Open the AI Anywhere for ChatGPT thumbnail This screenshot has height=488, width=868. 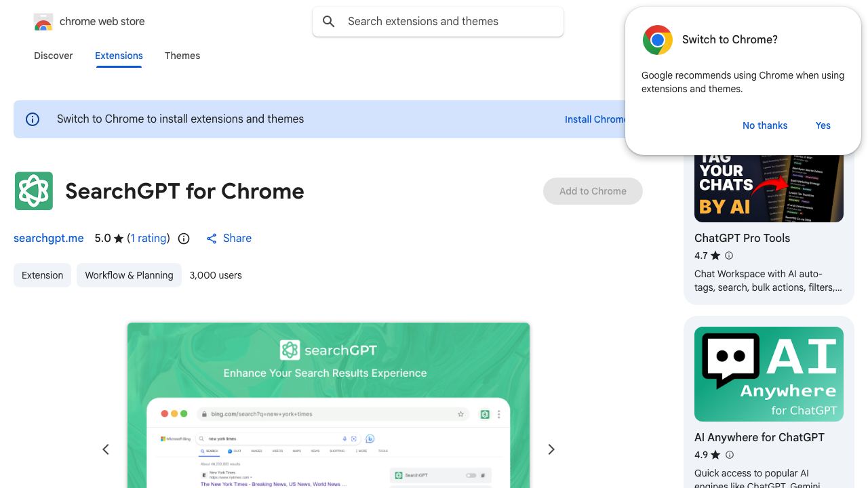tap(769, 374)
